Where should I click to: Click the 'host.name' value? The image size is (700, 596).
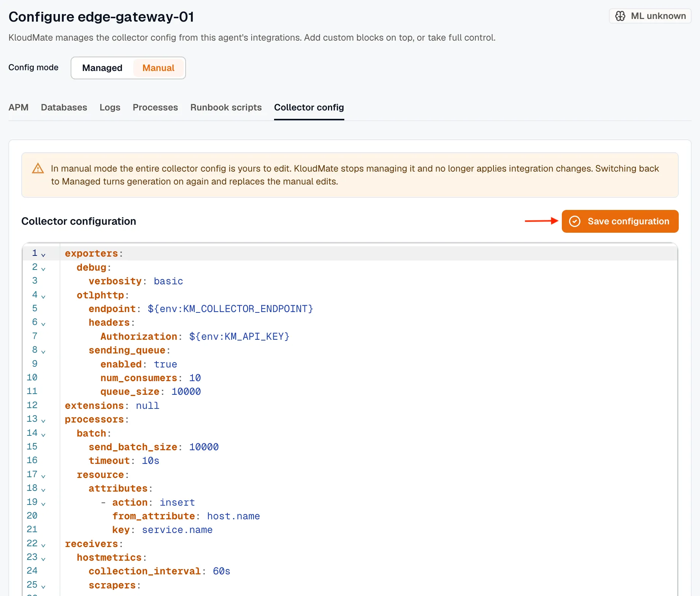pyautogui.click(x=233, y=516)
